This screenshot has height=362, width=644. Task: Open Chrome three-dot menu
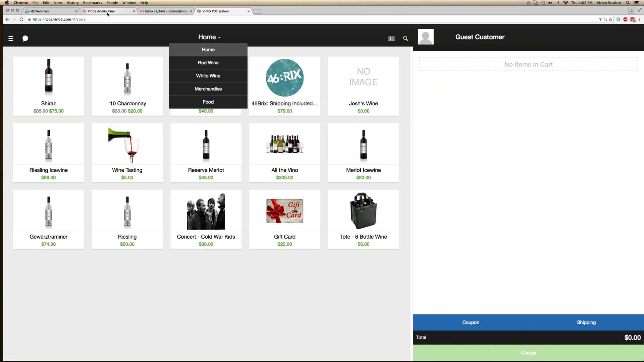pyautogui.click(x=639, y=19)
